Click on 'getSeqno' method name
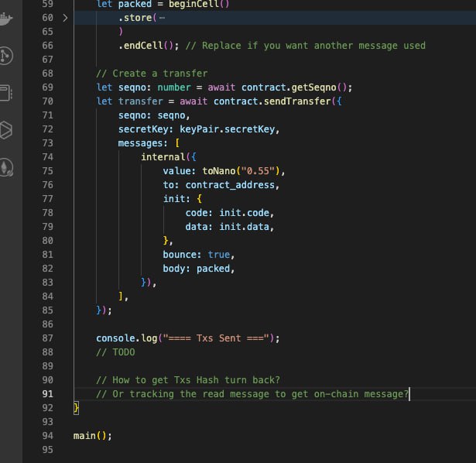Screen dimensions: 476x463 [x=314, y=87]
